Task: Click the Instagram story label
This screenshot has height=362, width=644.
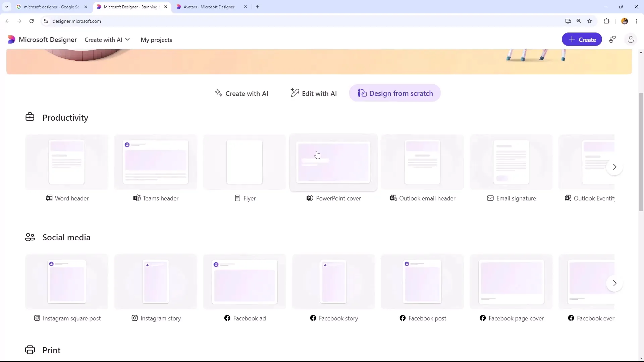Action: [x=161, y=318]
